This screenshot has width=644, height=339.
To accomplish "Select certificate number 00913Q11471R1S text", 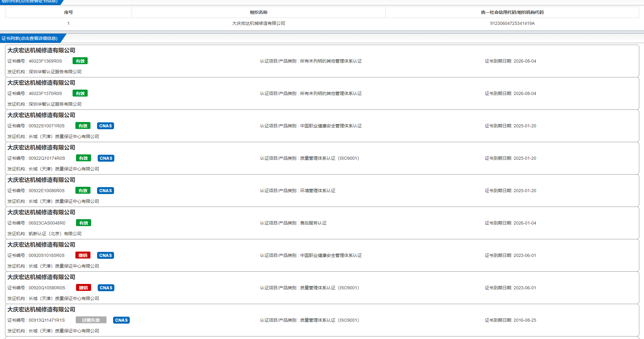I will click(x=47, y=320).
